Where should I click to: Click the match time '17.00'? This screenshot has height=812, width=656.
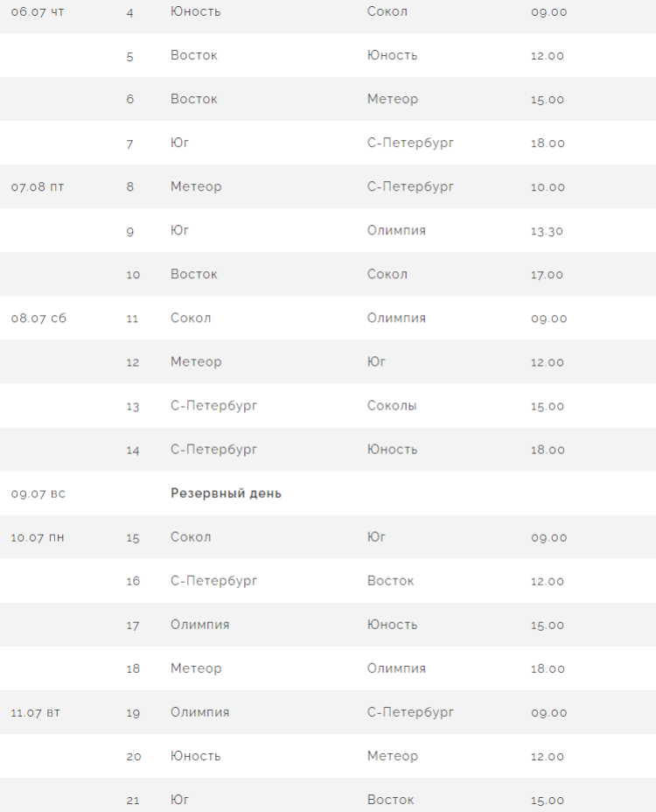click(x=548, y=275)
